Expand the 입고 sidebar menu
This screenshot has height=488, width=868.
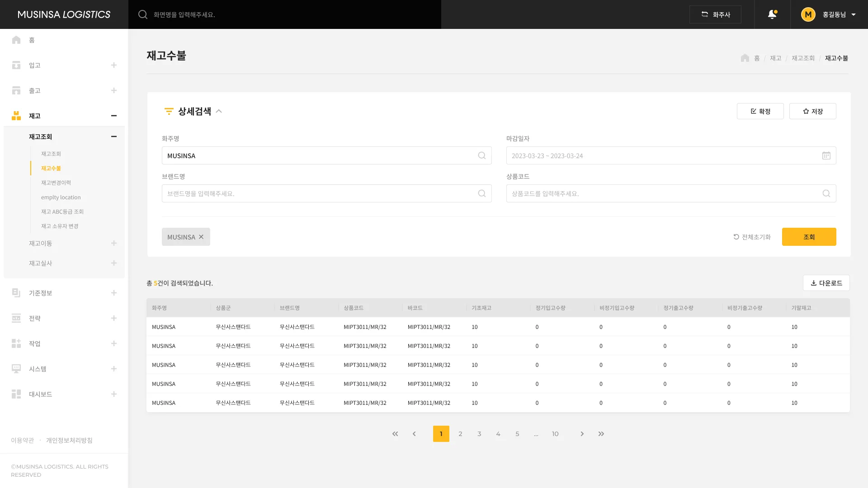[x=114, y=65]
